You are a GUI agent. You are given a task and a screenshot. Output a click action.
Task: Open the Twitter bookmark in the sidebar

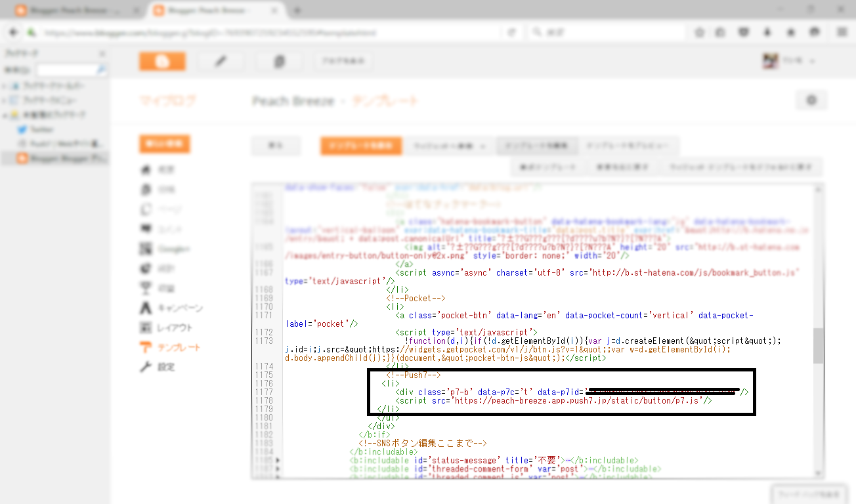pos(36,129)
